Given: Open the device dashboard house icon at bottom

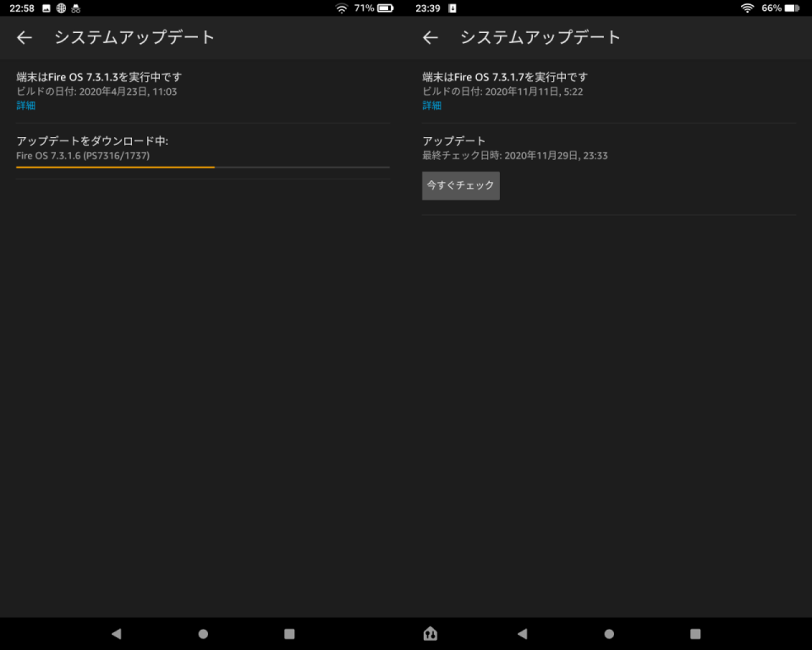Looking at the screenshot, I should [430, 633].
